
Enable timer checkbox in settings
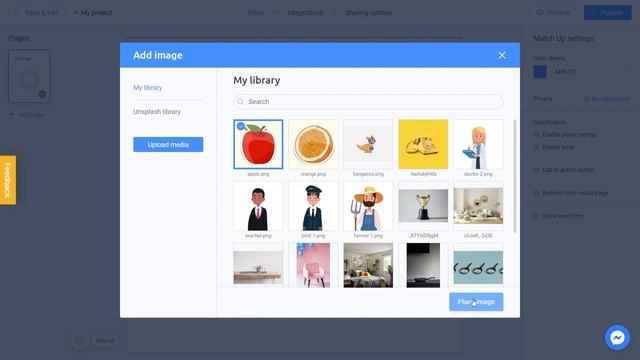[x=536, y=147]
